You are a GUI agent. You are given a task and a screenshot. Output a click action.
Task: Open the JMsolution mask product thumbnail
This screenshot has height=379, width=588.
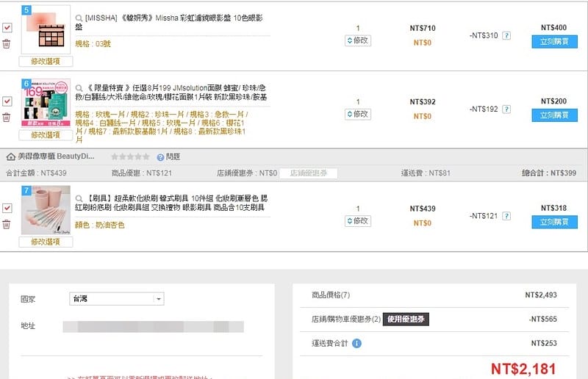coord(46,103)
